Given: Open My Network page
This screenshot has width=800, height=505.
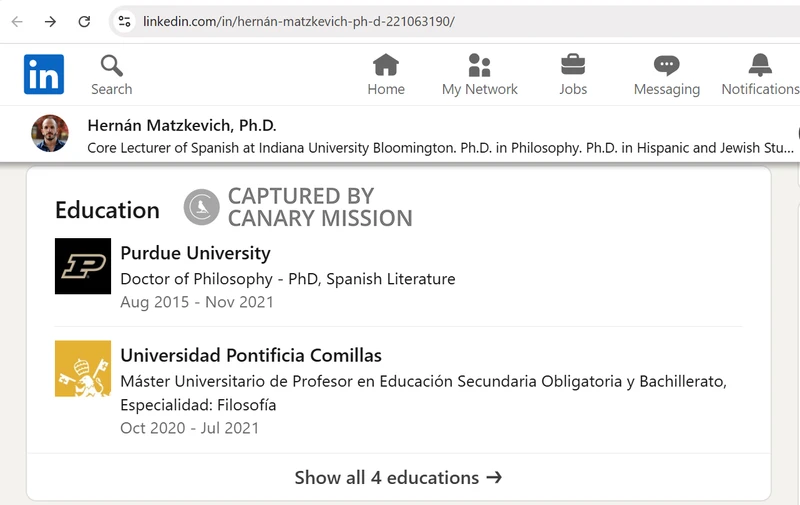Looking at the screenshot, I should point(480,75).
